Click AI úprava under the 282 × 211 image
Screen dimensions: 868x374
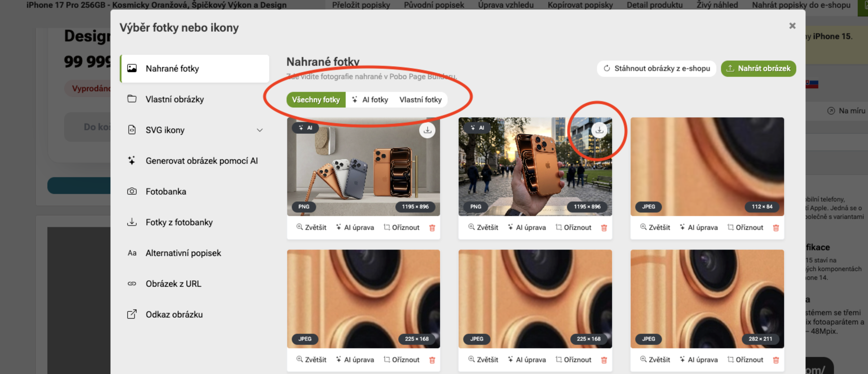click(698, 359)
